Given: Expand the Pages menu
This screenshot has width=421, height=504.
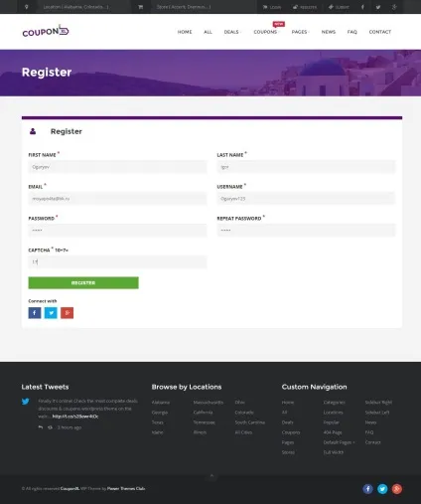Looking at the screenshot, I should click(300, 32).
